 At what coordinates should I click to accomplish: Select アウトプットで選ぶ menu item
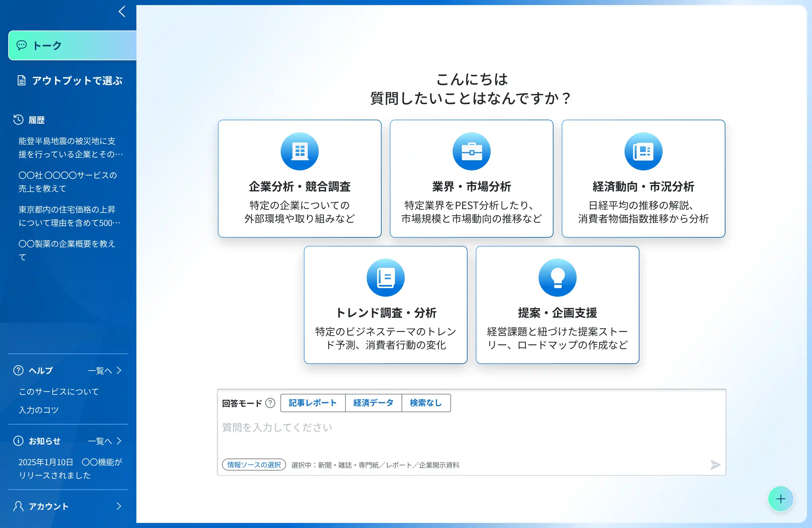pos(70,81)
